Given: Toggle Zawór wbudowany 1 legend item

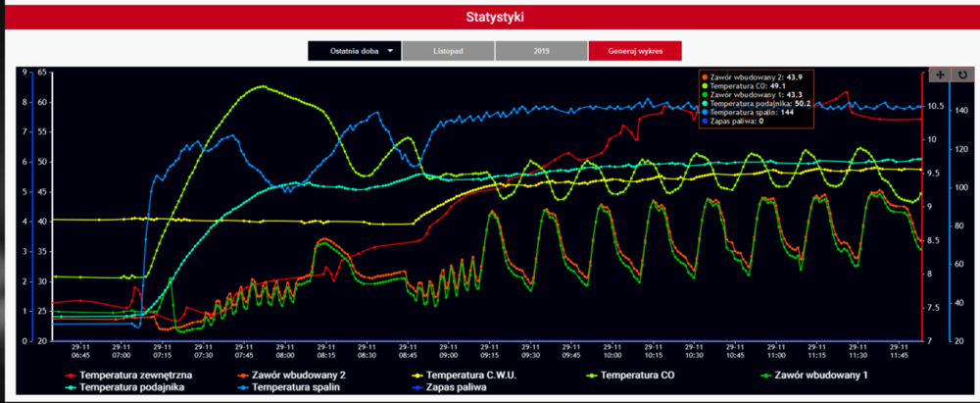Looking at the screenshot, I should click(x=819, y=375).
